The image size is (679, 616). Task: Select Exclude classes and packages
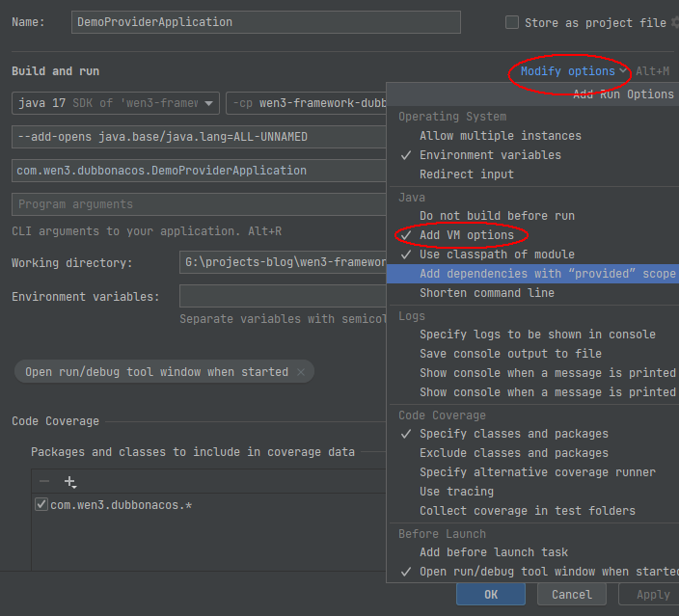pos(532,453)
